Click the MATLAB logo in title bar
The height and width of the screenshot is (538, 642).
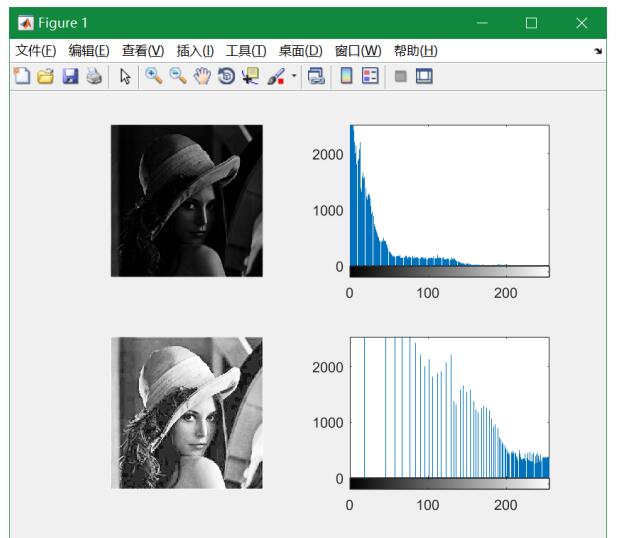pos(25,23)
